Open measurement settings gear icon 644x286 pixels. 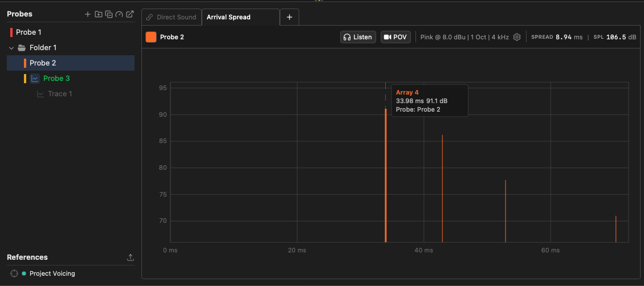[x=517, y=37]
